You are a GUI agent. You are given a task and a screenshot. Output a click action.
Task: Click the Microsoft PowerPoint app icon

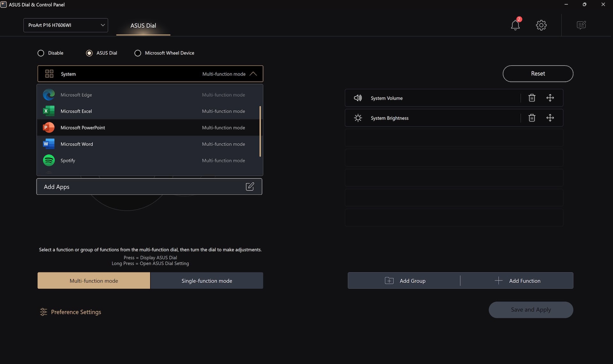click(49, 127)
